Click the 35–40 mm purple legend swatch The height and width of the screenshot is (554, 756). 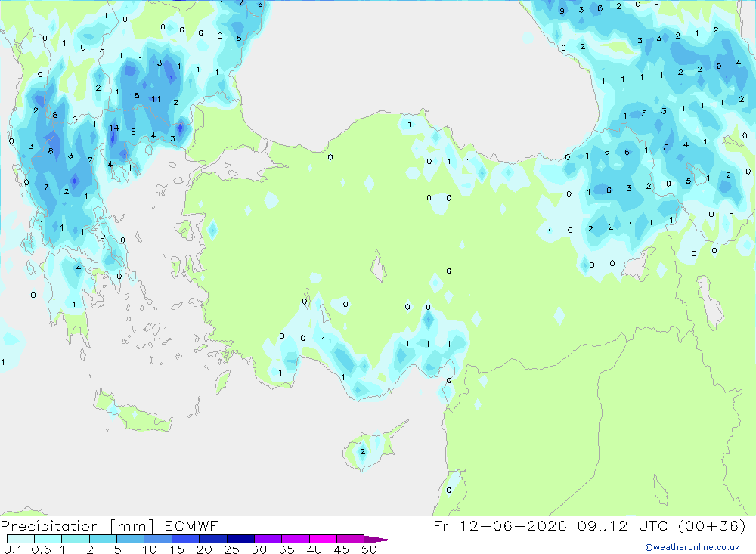(x=295, y=539)
